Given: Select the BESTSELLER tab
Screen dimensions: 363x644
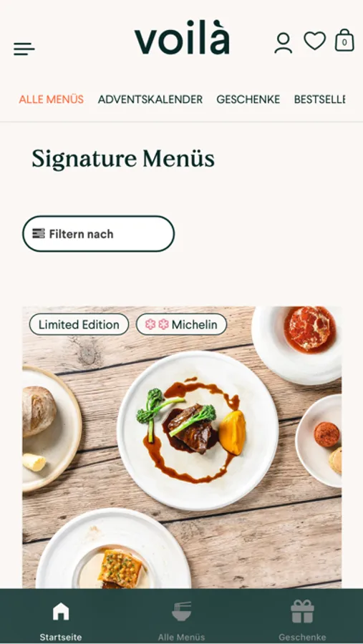Looking at the screenshot, I should point(319,99).
